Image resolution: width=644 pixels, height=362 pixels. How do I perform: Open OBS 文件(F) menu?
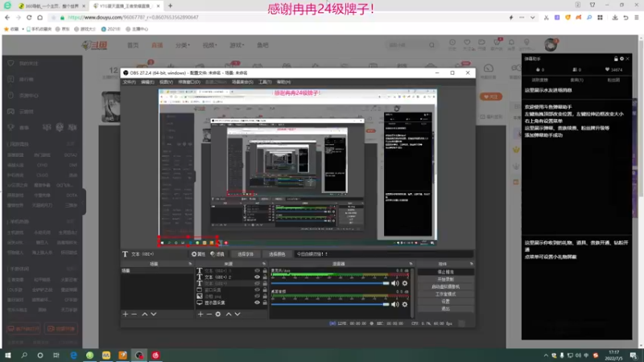(x=129, y=82)
